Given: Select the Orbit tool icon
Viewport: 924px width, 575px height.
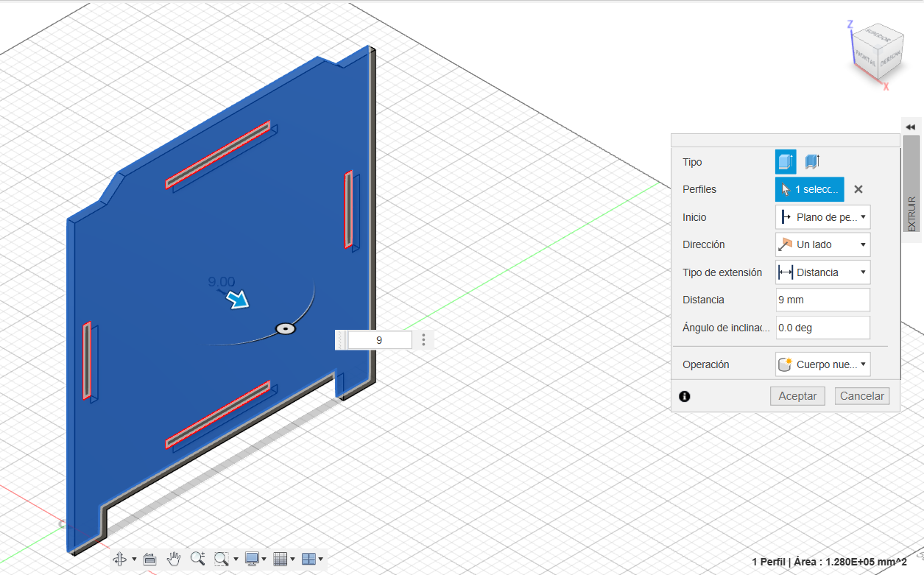Looking at the screenshot, I should tap(120, 559).
